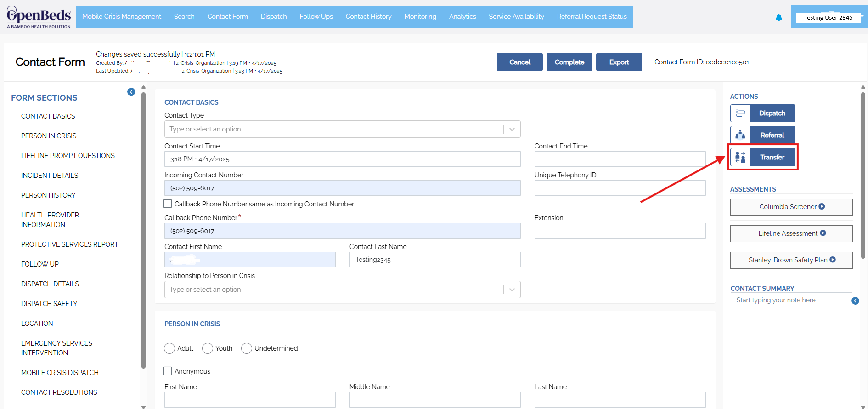The width and height of the screenshot is (868, 409).
Task: Jump to Mobile Crisis Dispatch section
Action: (60, 373)
